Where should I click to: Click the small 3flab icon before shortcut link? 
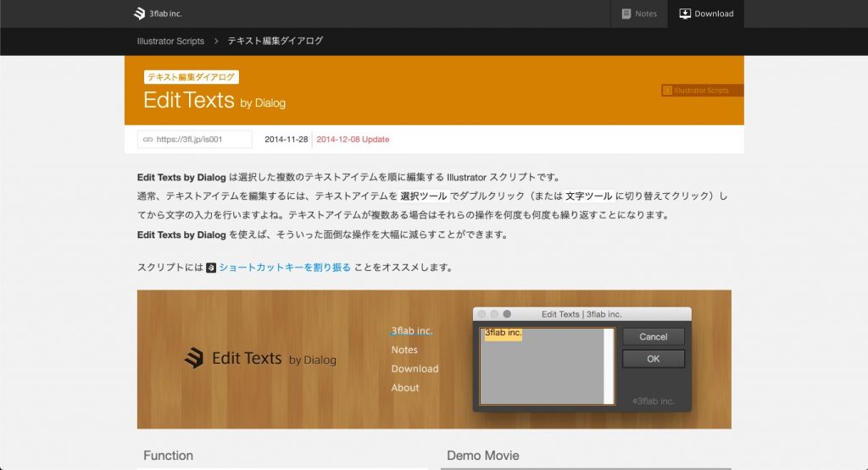click(x=211, y=268)
